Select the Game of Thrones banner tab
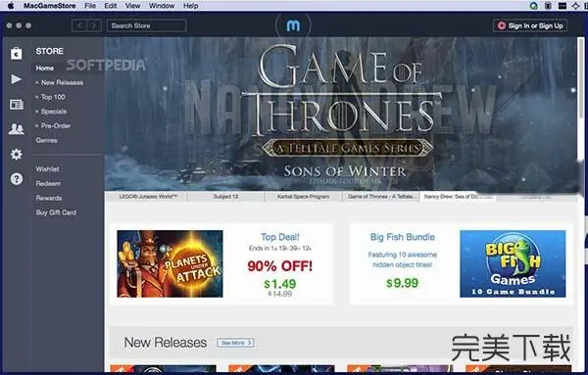This screenshot has width=588, height=375. pyautogui.click(x=381, y=197)
